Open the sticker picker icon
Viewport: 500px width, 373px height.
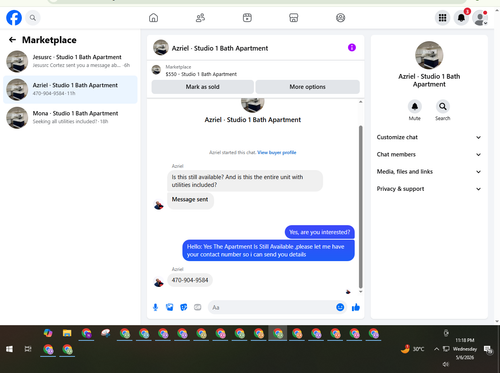[x=184, y=307]
